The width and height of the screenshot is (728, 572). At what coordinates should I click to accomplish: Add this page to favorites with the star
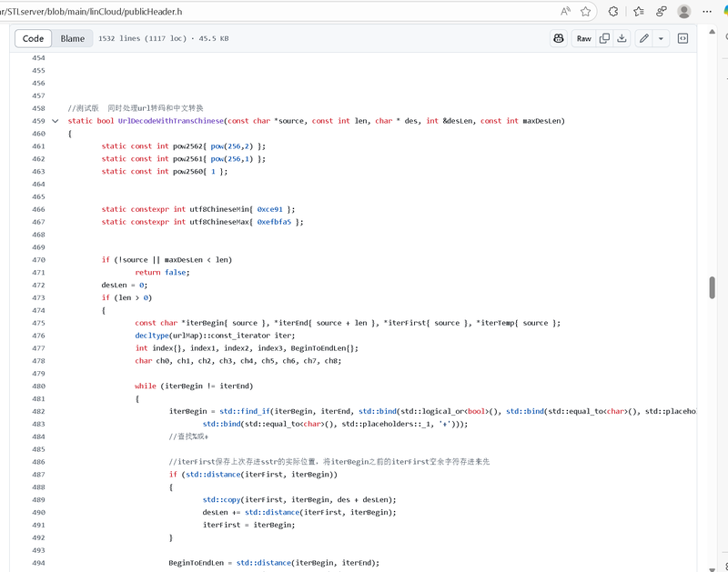click(585, 12)
